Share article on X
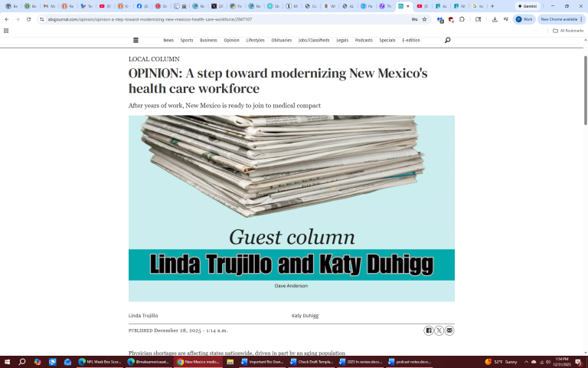This screenshot has height=368, width=588. pyautogui.click(x=439, y=330)
